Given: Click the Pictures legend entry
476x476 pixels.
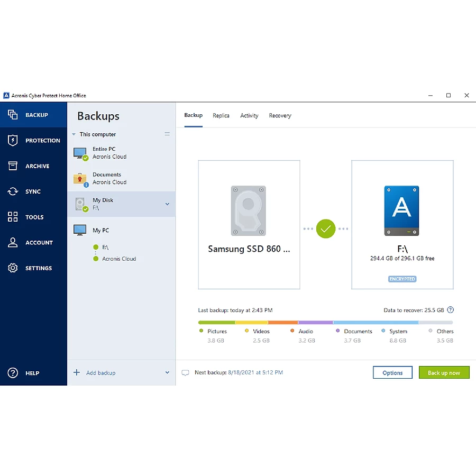Looking at the screenshot, I should tap(214, 335).
